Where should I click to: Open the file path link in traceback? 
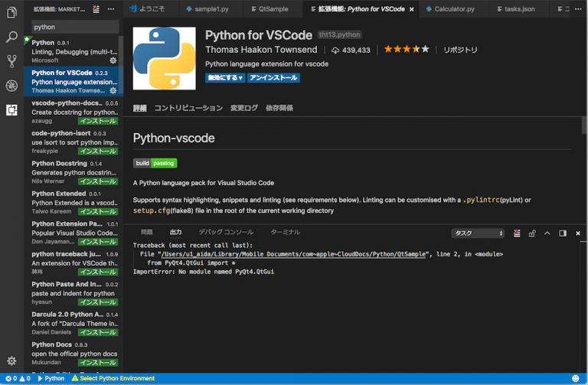(294, 254)
